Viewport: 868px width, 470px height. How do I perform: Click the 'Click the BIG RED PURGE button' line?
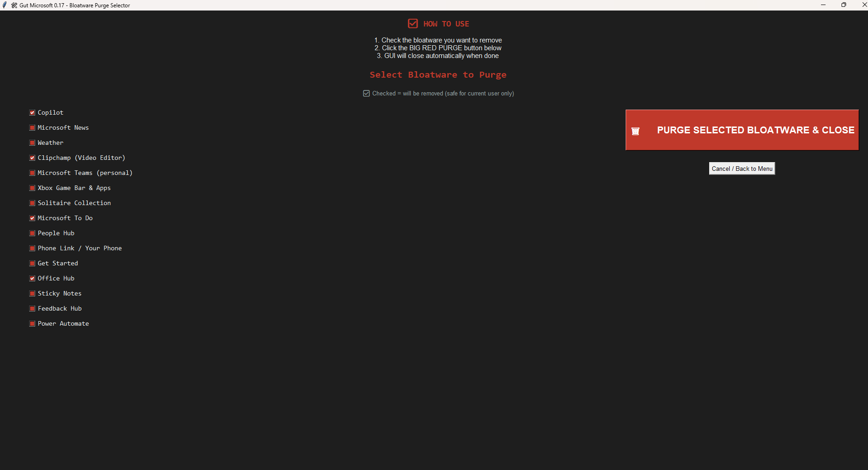(438, 48)
